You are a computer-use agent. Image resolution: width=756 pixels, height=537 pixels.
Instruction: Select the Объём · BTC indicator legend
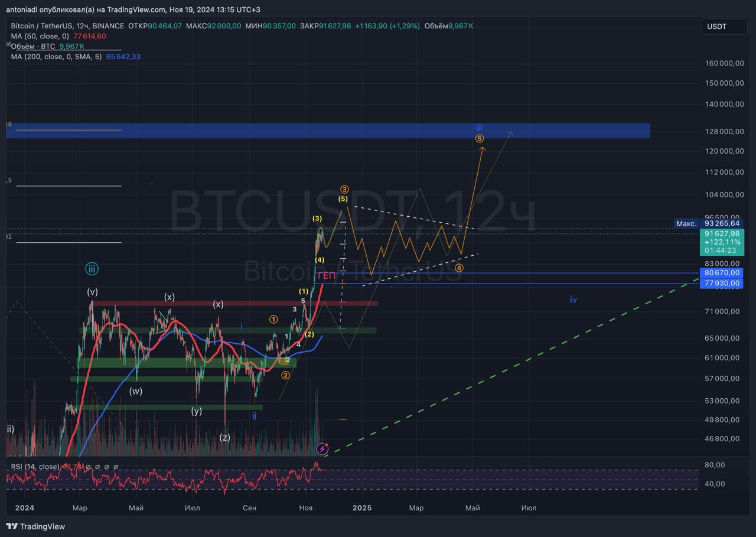[x=33, y=46]
